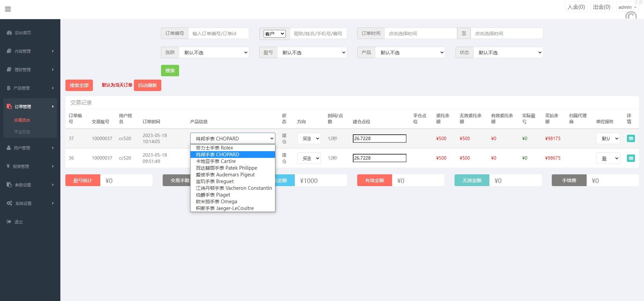This screenshot has width=644, height=301.
Task: Open the 客户 type selector
Action: tap(274, 34)
